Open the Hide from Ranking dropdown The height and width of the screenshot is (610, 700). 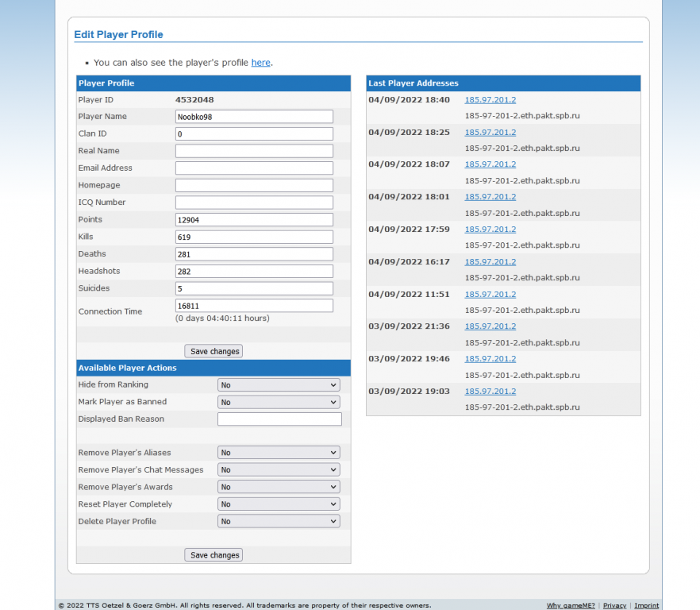(279, 385)
